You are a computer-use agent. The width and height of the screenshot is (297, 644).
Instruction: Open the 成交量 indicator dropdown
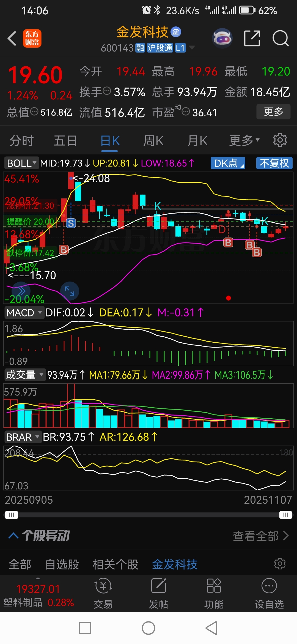(25, 375)
